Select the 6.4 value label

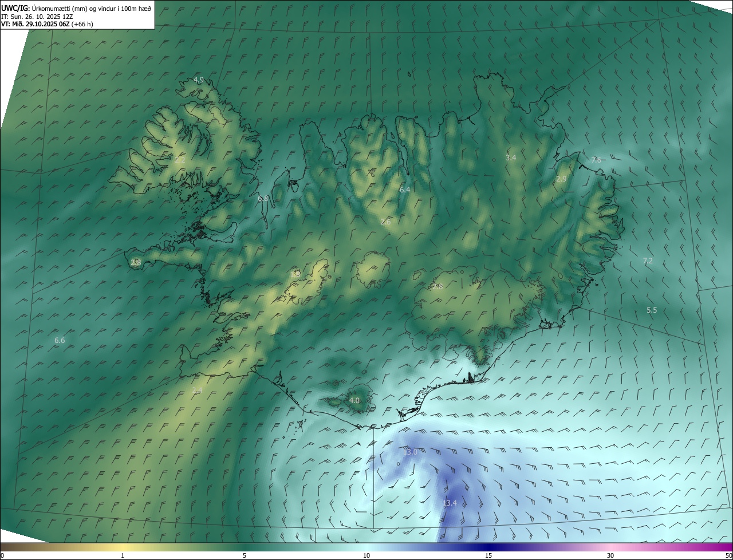(405, 190)
